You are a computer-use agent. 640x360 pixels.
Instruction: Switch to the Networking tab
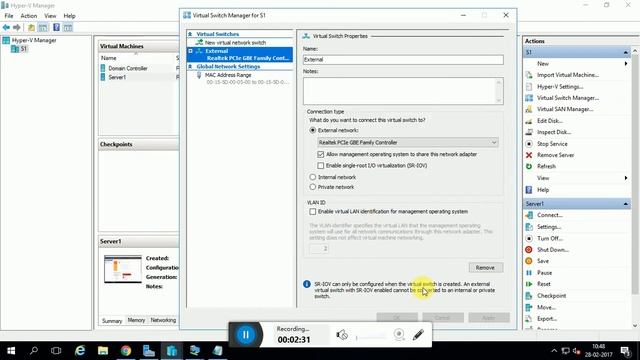pos(163,320)
